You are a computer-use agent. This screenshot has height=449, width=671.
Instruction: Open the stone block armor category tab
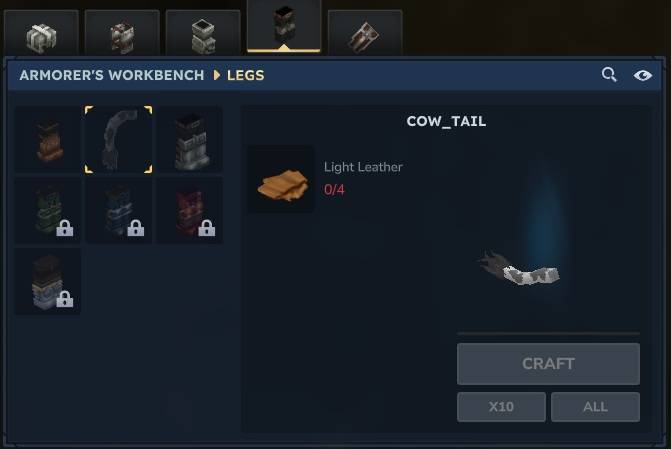pyautogui.click(x=203, y=33)
